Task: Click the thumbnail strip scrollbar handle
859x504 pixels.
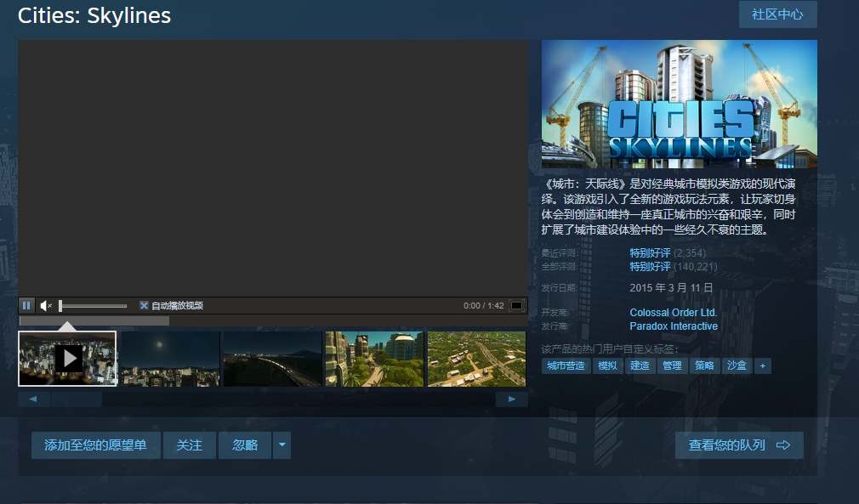Action: [77, 399]
